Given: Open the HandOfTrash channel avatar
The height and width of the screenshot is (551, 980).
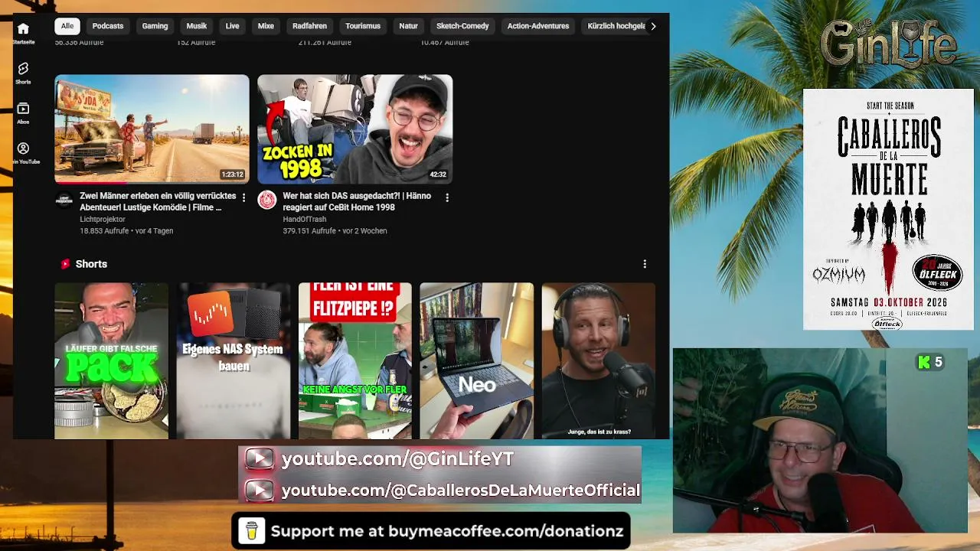Looking at the screenshot, I should [266, 201].
